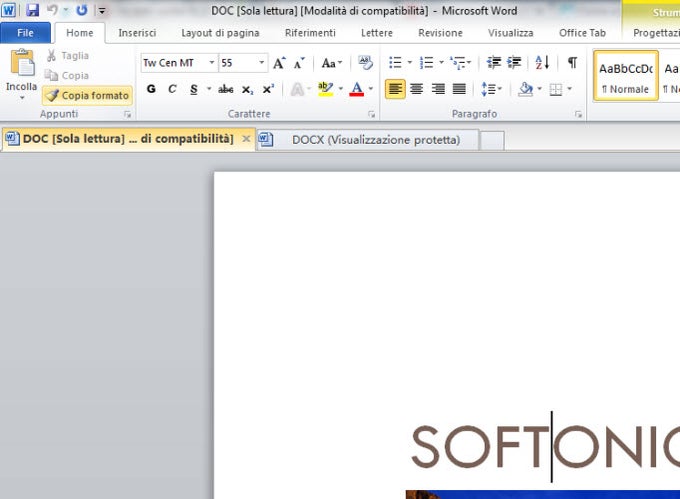Open the line spacing options icon
Screen dimensions: 680x499
pos(491,89)
